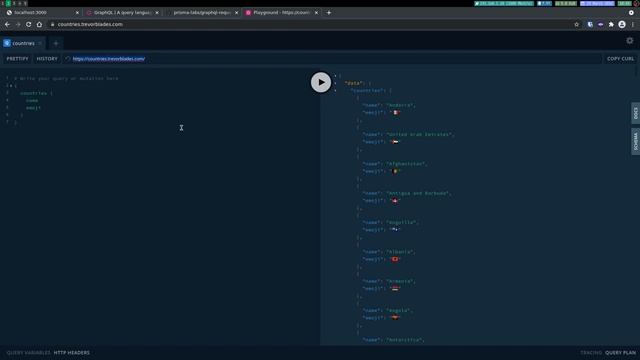640x360 pixels.
Task: Open HTTP HEADERS panel
Action: [x=71, y=353]
